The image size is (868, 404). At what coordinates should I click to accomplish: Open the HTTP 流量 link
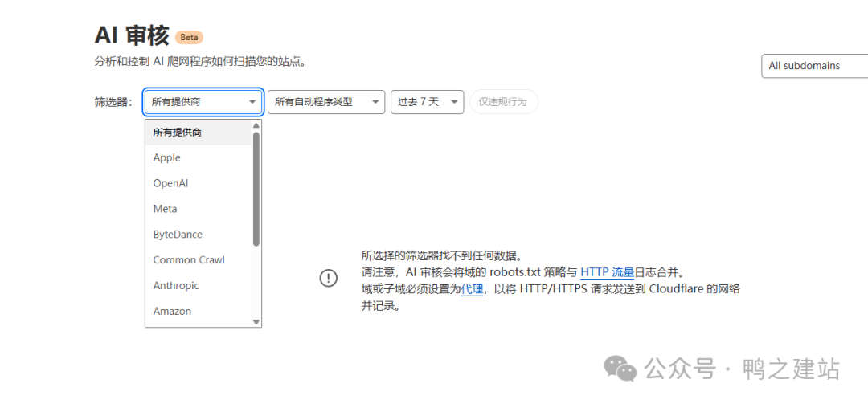(607, 272)
